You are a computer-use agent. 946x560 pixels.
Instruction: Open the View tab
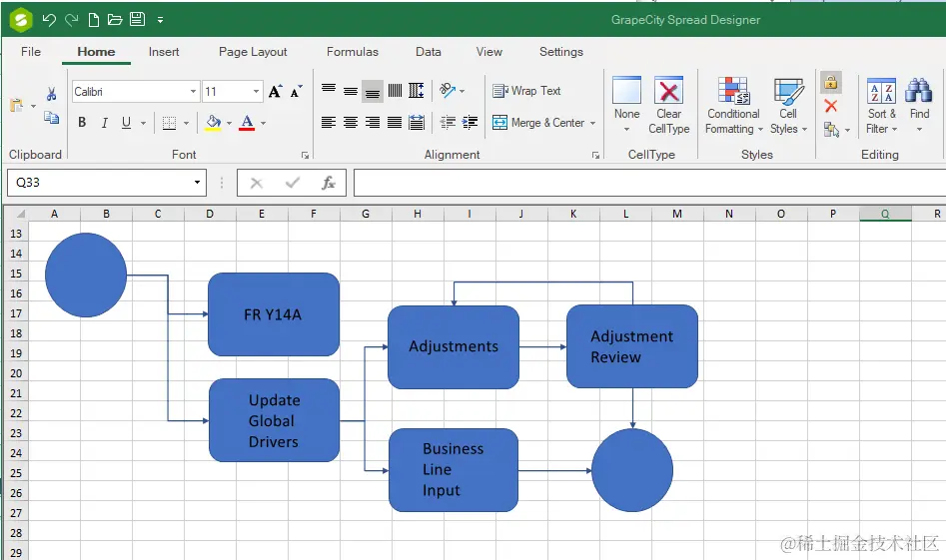[x=488, y=52]
